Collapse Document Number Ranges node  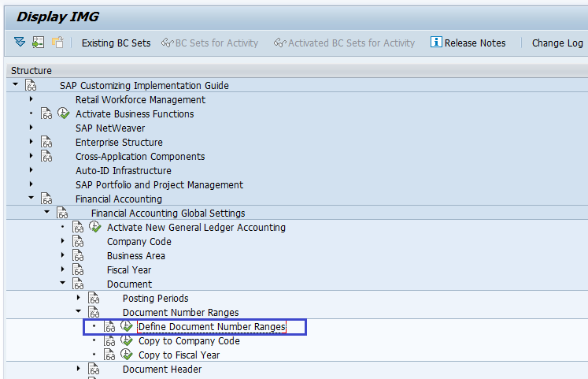[79, 311]
